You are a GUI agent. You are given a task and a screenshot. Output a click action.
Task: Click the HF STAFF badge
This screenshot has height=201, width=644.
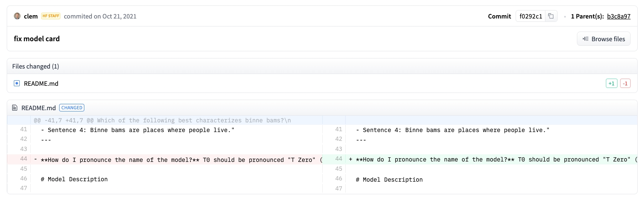pyautogui.click(x=51, y=16)
